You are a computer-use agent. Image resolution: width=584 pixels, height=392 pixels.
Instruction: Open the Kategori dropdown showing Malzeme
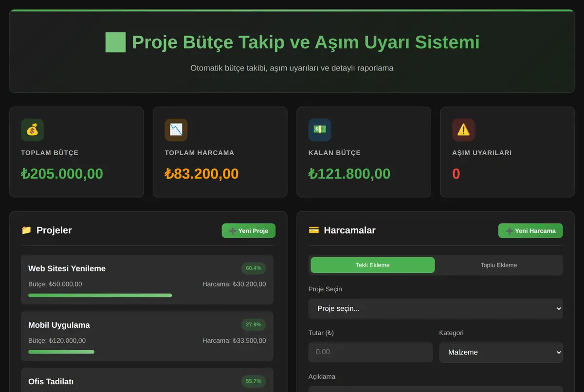(x=501, y=352)
